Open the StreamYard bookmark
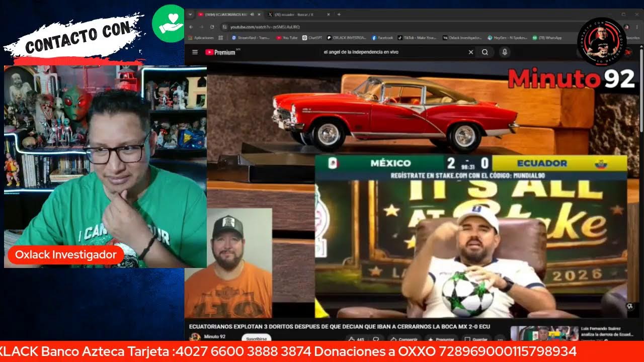Viewport: 644px width, 362px height. (x=251, y=38)
